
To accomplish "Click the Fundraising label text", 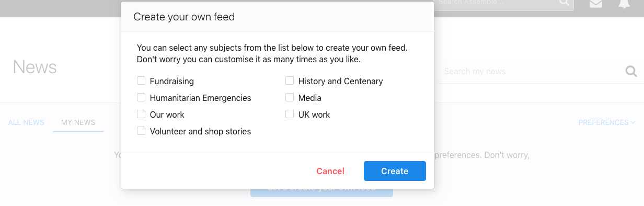I will (172, 81).
